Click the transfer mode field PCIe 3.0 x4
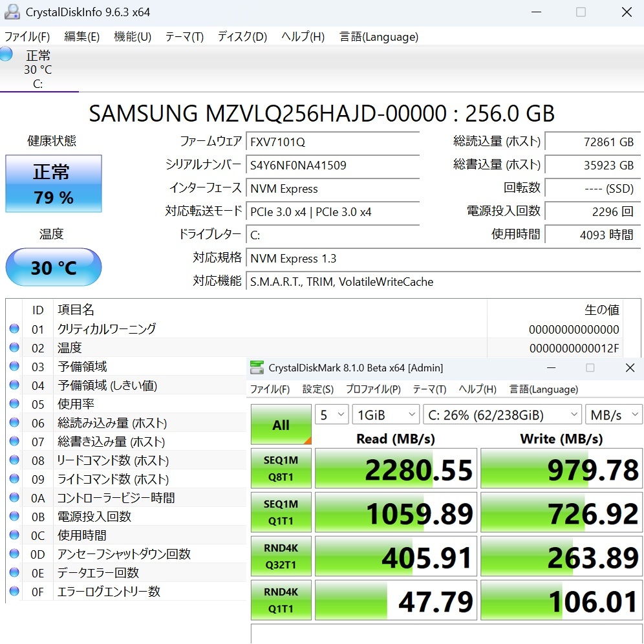 [x=333, y=212]
